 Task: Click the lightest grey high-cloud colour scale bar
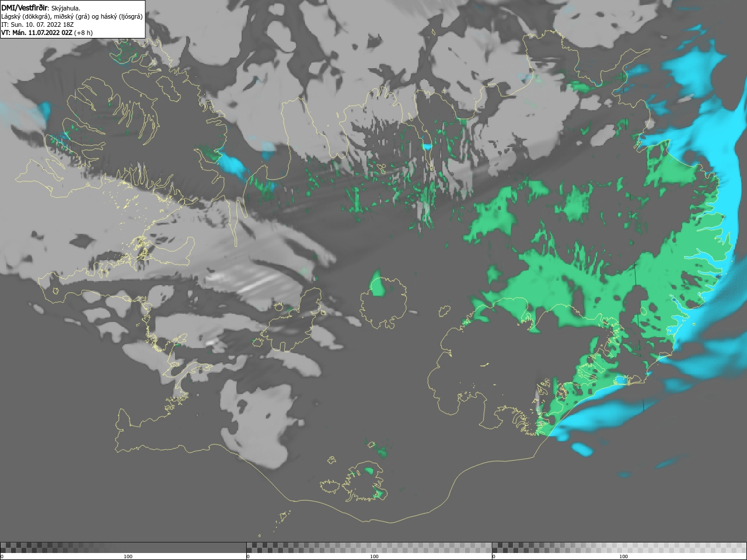(619, 548)
